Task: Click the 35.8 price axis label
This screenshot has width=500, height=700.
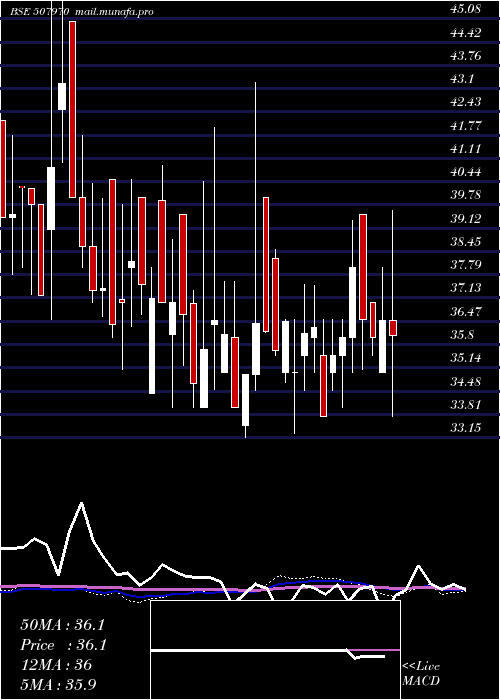Action: click(x=462, y=334)
